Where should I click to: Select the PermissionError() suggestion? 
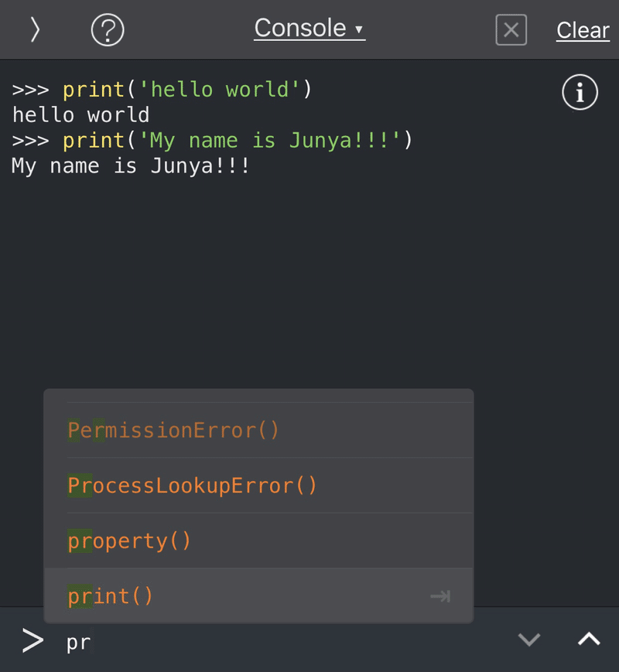(172, 430)
